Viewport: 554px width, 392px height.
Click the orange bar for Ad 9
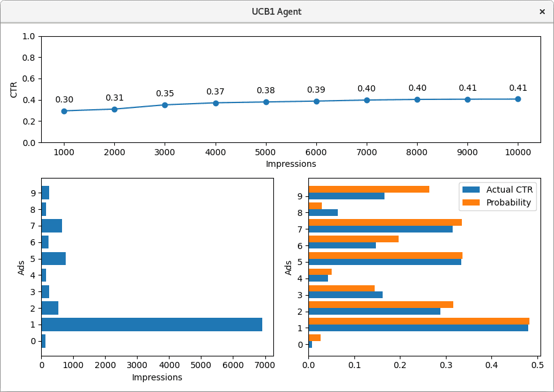[369, 190]
